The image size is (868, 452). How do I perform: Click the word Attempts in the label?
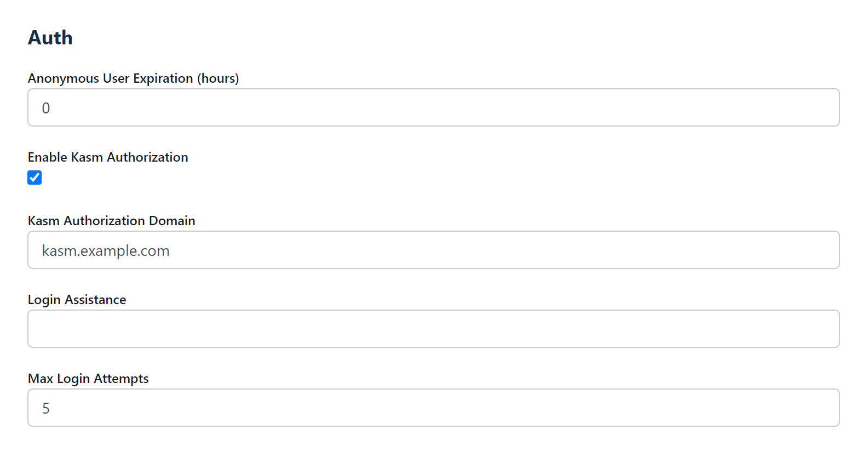[121, 379]
